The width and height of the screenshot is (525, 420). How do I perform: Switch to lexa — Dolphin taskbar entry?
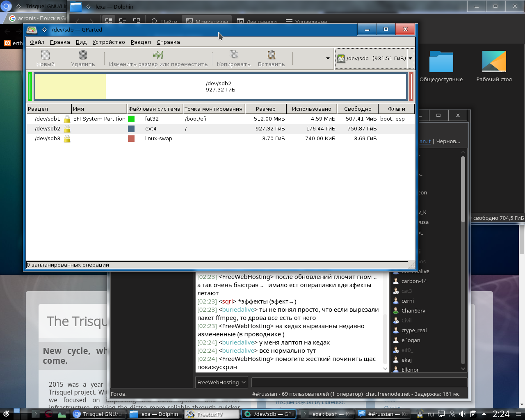tap(154, 414)
